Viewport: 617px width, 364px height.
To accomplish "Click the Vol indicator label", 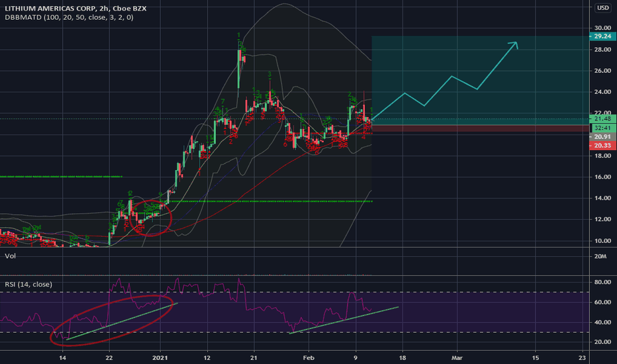I will pos(10,256).
